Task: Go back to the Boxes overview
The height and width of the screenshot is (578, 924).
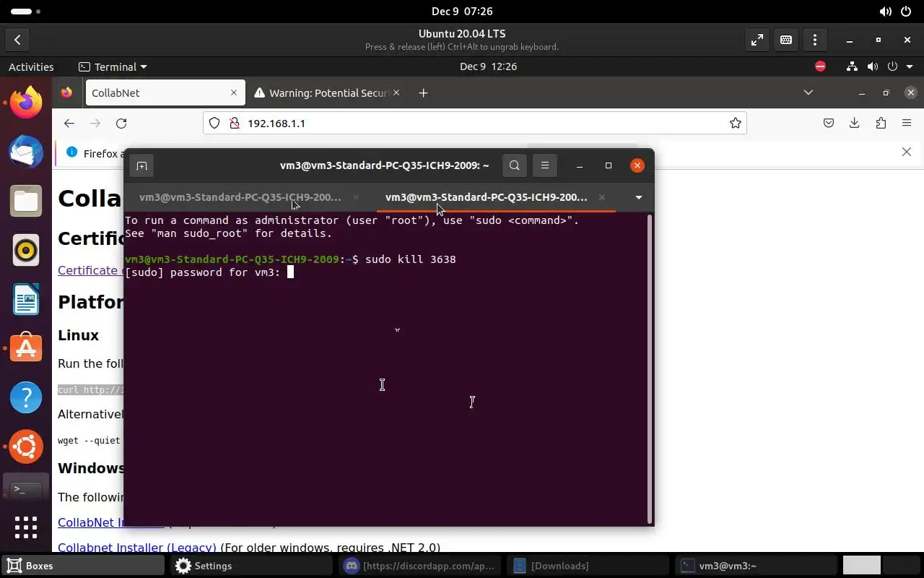Action: tap(17, 40)
